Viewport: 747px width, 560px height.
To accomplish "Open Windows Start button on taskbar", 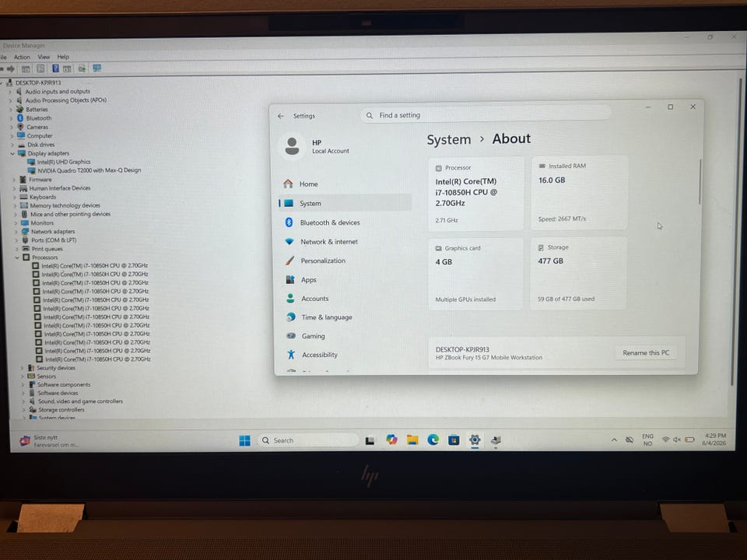I will pyautogui.click(x=245, y=440).
